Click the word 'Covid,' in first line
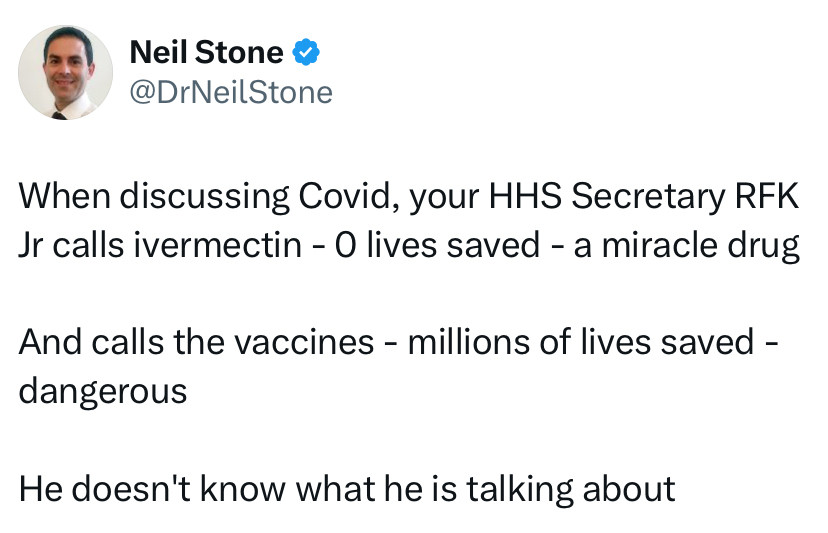 click(x=349, y=197)
